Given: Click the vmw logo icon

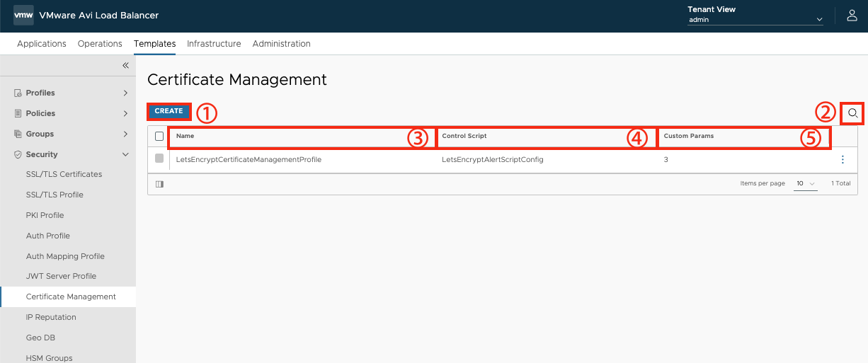Looking at the screenshot, I should 23,15.
